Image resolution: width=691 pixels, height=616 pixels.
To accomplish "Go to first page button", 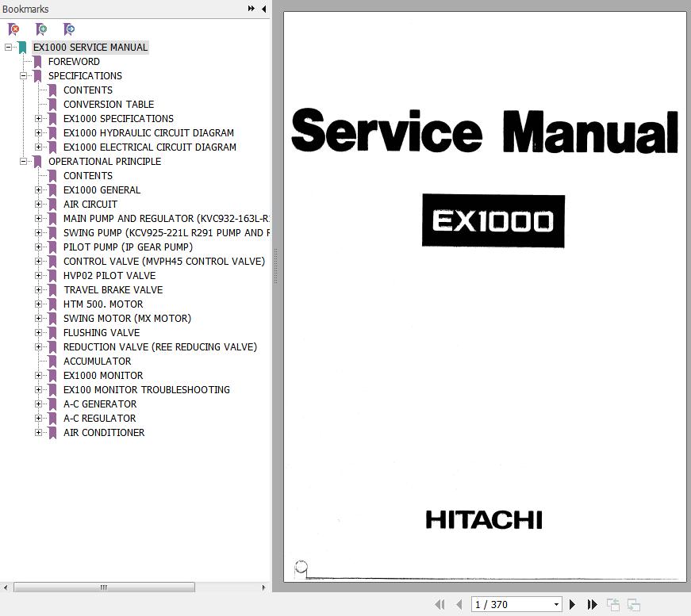I will point(440,605).
